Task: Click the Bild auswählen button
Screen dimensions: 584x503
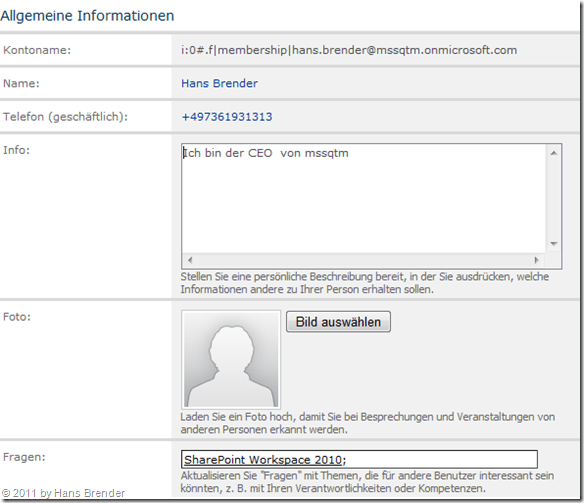Action: tap(338, 322)
